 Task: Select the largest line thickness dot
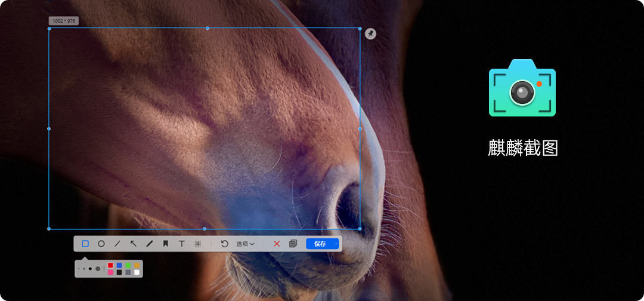[x=98, y=269]
